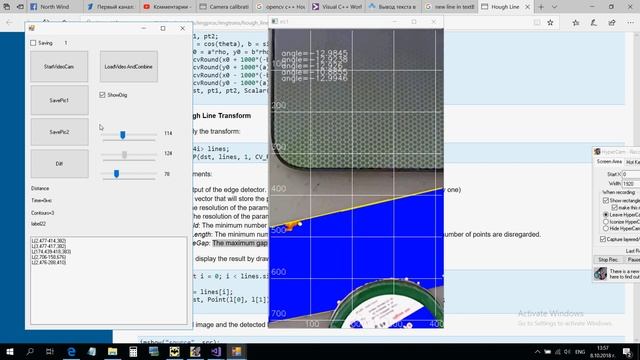Switch to the Camera calibrati tab
640x360 pixels.
click(224, 7)
